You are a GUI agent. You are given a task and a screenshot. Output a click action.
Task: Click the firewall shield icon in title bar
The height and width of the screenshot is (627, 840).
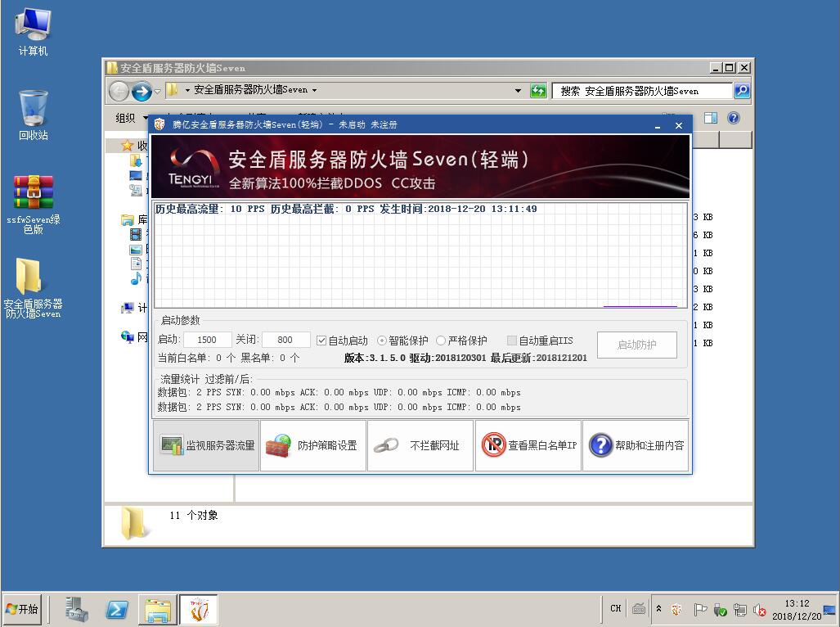pos(159,125)
